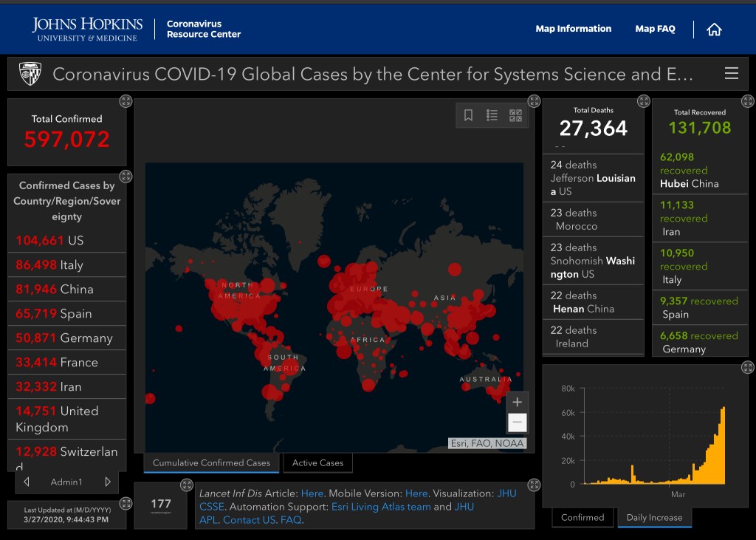Expand the Total Confirmed panel
Image resolution: width=756 pixels, height=540 pixels.
tap(126, 100)
